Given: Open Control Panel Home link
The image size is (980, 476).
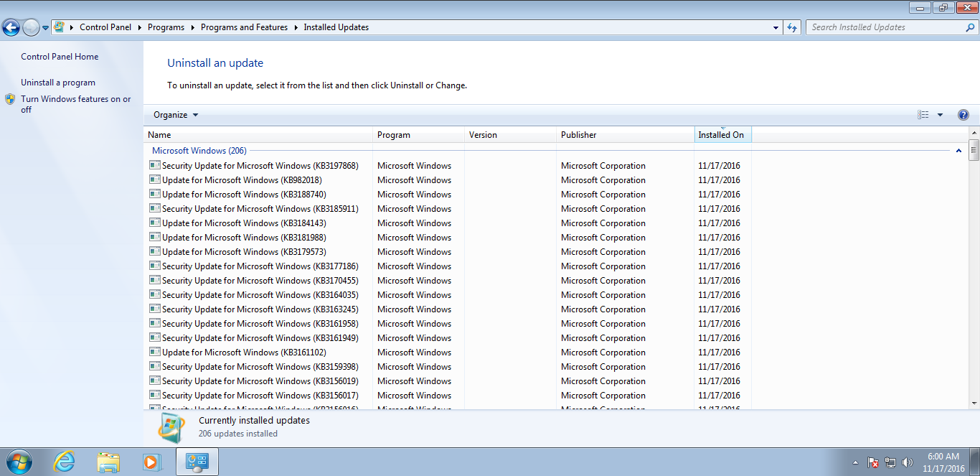Looking at the screenshot, I should point(60,57).
